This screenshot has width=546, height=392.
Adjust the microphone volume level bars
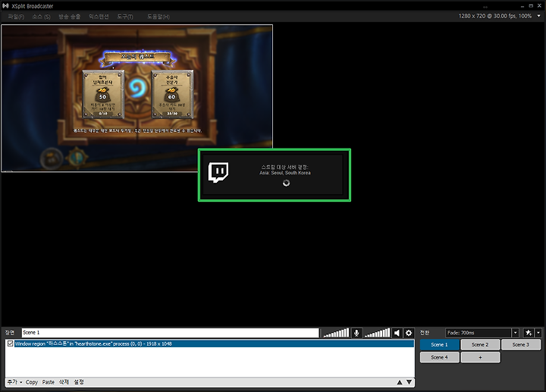[x=336, y=333]
